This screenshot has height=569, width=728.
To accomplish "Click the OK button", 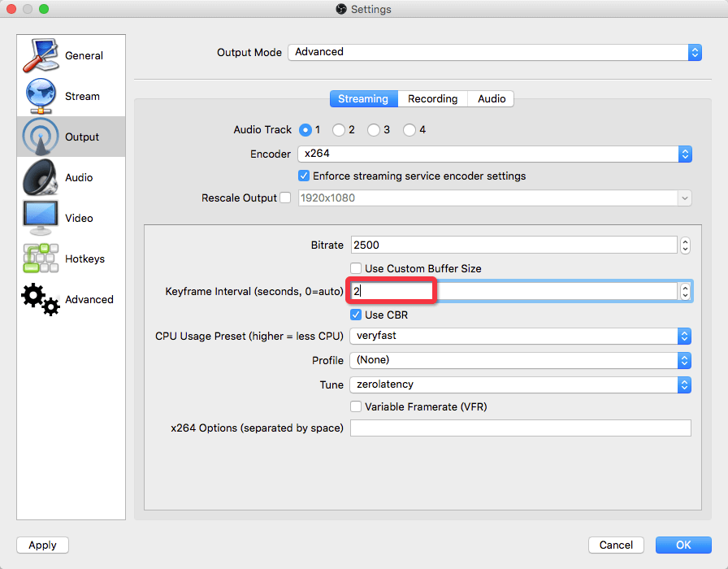I will click(683, 545).
